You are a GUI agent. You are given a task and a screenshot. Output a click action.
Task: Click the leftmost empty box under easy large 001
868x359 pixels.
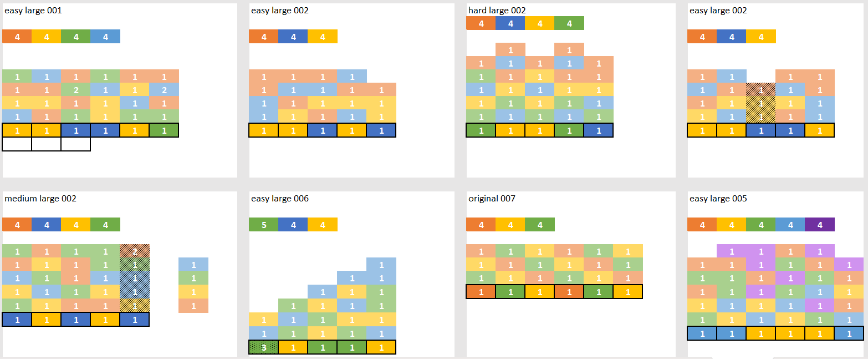tap(17, 144)
